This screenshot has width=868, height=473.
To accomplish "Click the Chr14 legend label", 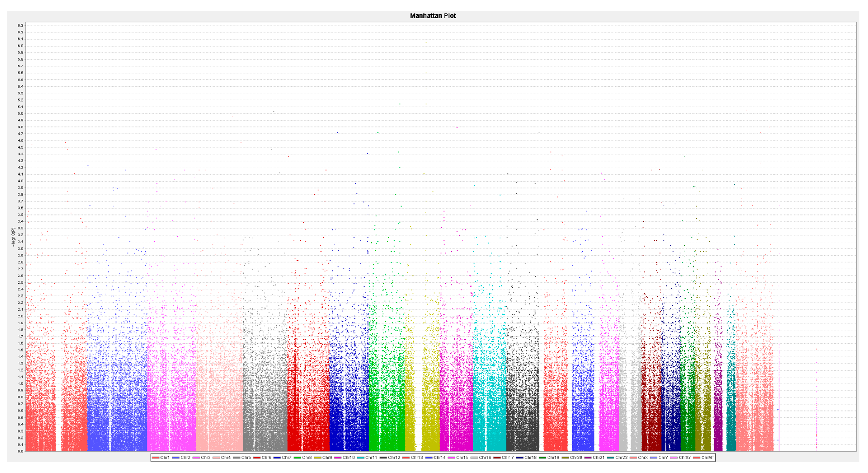I will (439, 457).
